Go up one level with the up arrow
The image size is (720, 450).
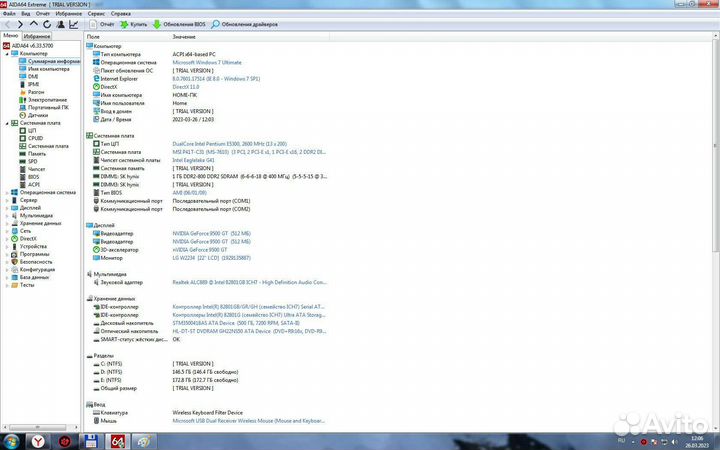[x=34, y=24]
